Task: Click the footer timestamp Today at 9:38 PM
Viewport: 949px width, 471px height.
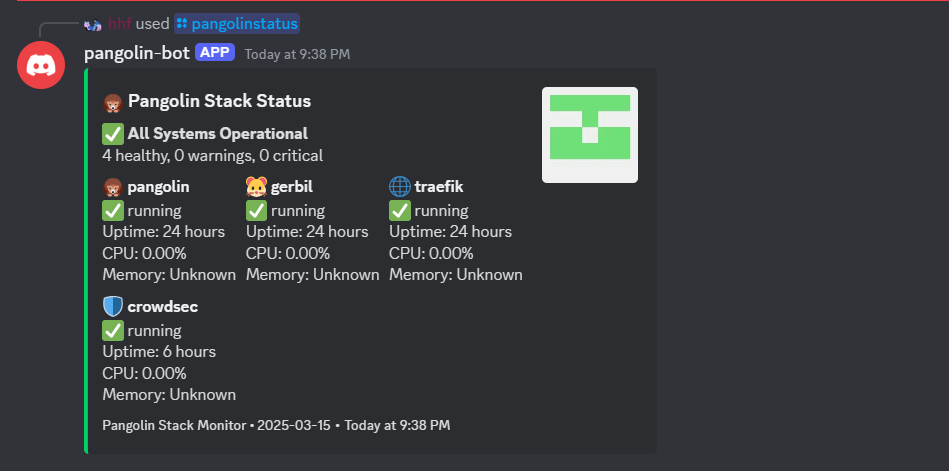Action: (x=398, y=425)
